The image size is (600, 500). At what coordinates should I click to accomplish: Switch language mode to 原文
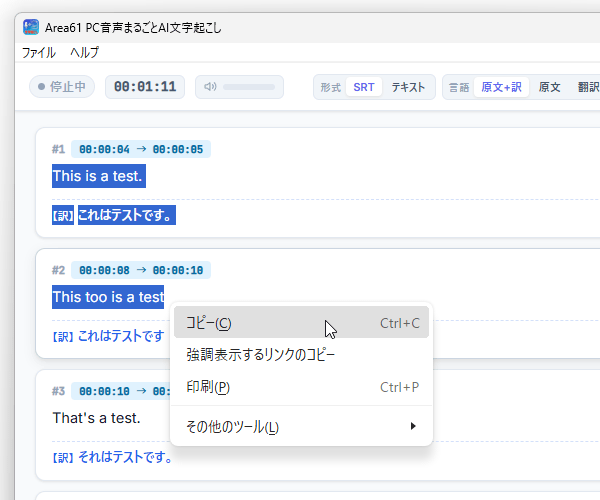[x=549, y=87]
